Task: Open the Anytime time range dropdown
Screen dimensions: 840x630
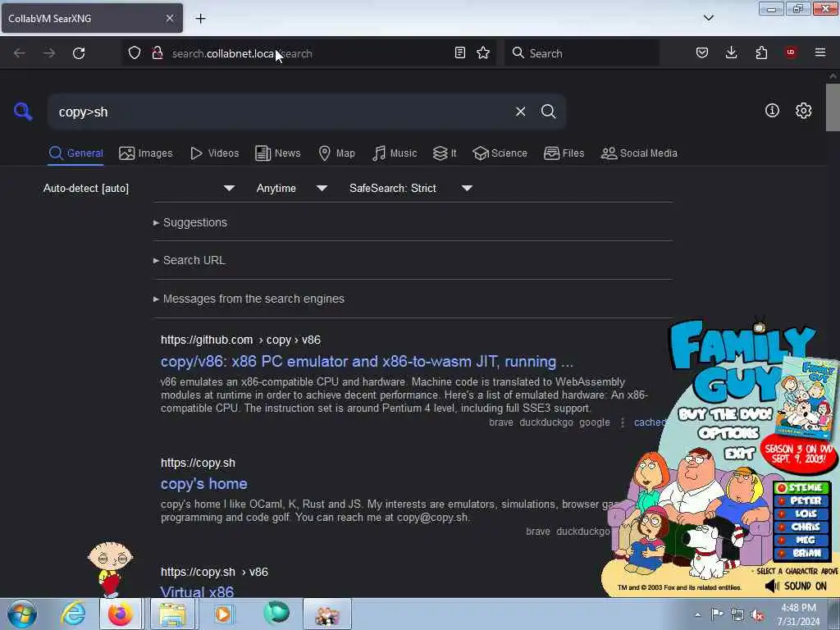Action: click(x=291, y=188)
